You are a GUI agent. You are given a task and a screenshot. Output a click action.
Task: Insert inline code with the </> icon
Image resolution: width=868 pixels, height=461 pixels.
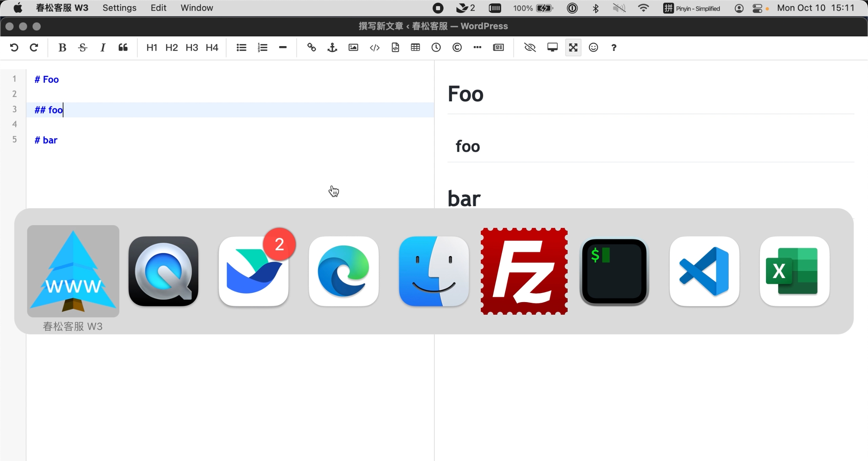(x=375, y=48)
